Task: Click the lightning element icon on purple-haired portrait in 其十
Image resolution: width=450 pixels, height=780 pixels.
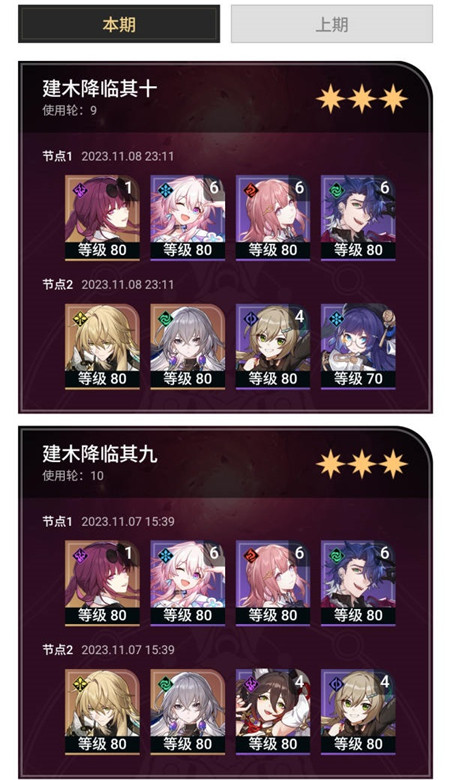Action: pos(80,191)
